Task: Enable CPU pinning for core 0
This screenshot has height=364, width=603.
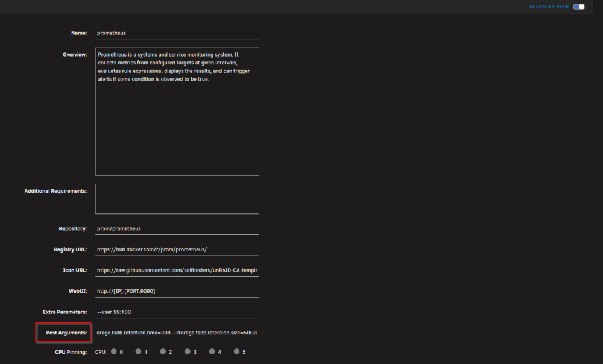Action: (114, 351)
